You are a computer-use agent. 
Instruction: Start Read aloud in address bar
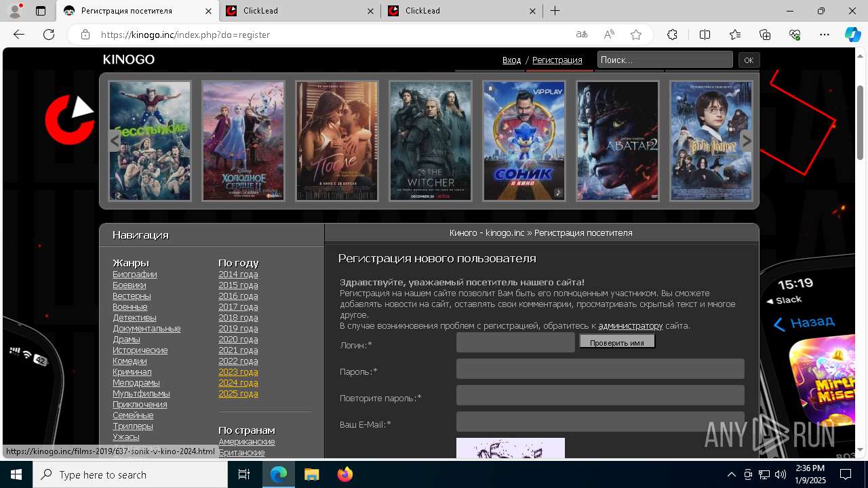(x=609, y=35)
